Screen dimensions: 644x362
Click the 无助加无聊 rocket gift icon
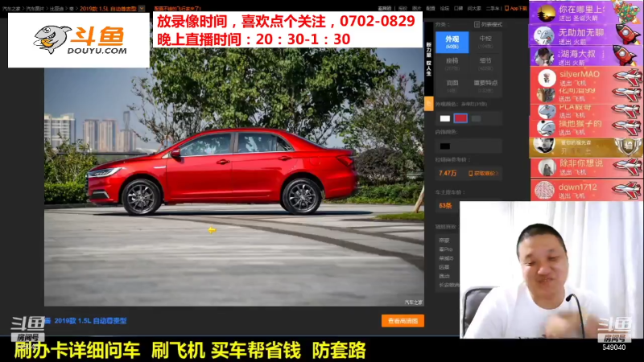628,34
